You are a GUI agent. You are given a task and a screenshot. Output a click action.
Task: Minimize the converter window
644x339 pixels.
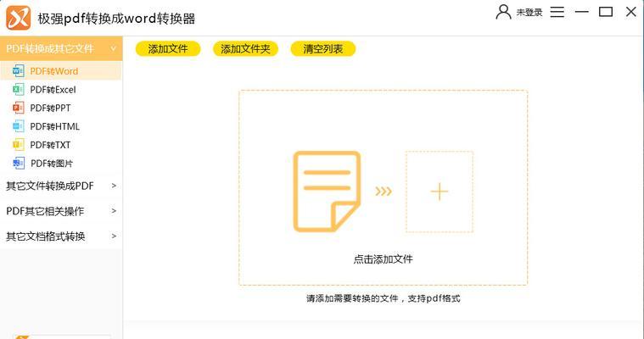[x=581, y=12]
